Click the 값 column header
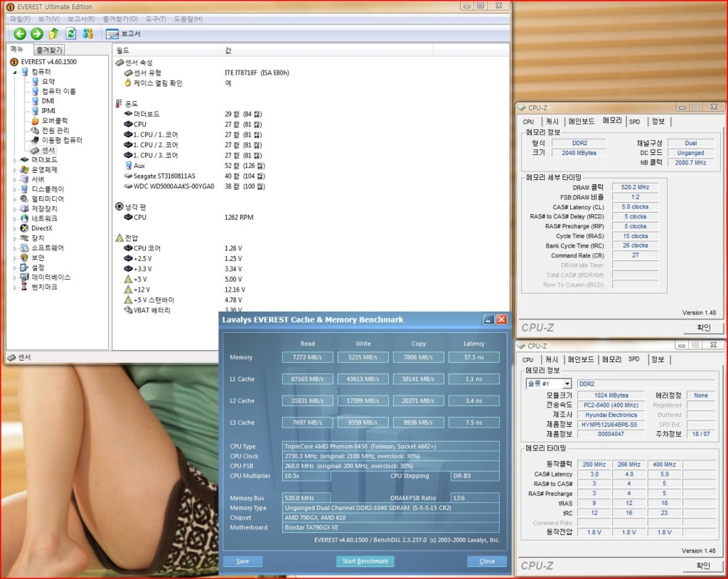 click(x=327, y=51)
